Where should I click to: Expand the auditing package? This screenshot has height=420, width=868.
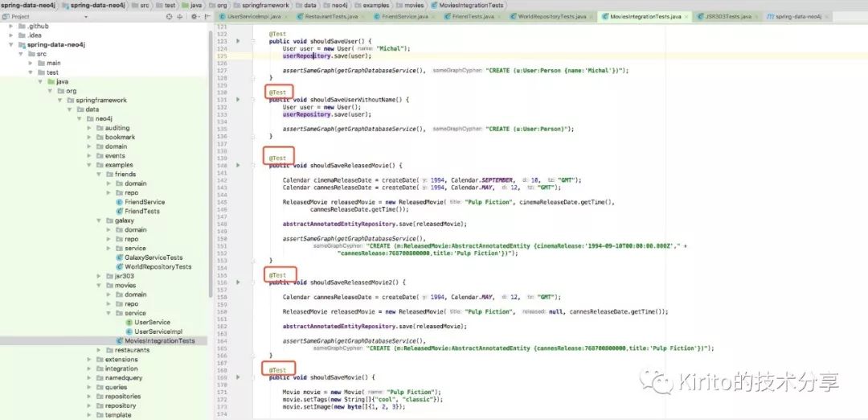[89, 128]
